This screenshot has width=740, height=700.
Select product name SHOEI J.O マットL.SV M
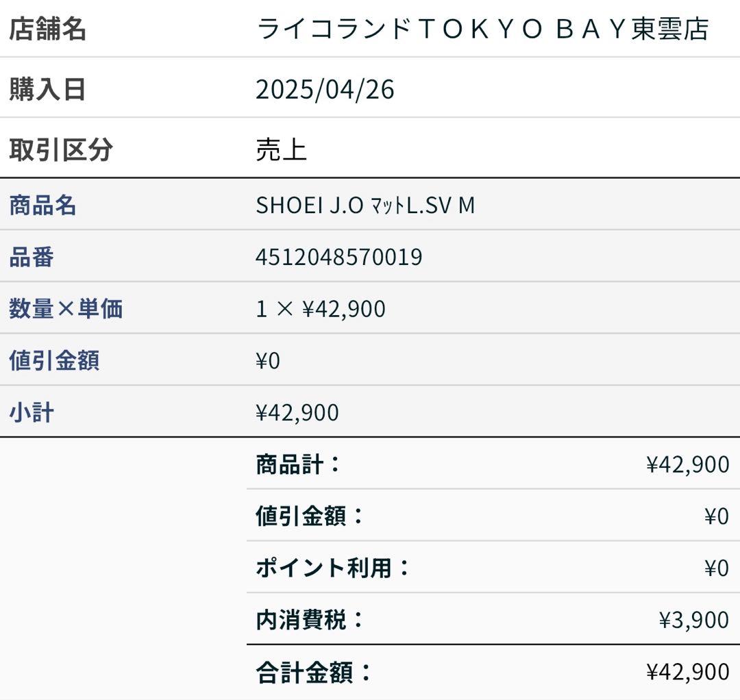pos(365,205)
